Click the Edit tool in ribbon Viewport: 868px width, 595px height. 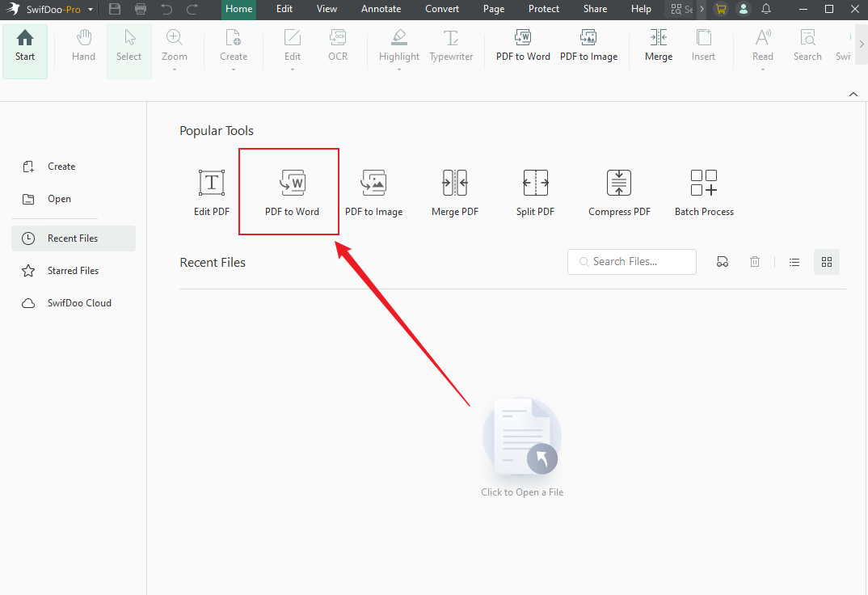(293, 45)
